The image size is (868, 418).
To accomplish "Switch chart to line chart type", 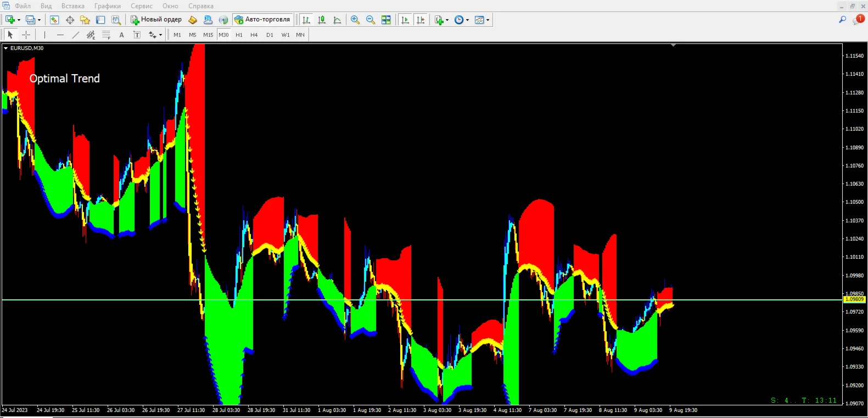I will coord(337,20).
